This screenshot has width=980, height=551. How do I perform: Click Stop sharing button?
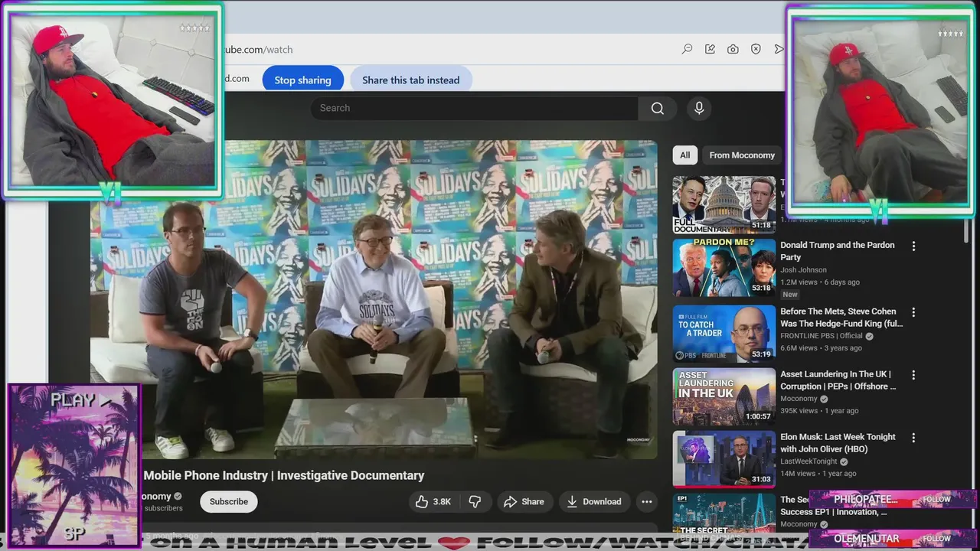302,80
